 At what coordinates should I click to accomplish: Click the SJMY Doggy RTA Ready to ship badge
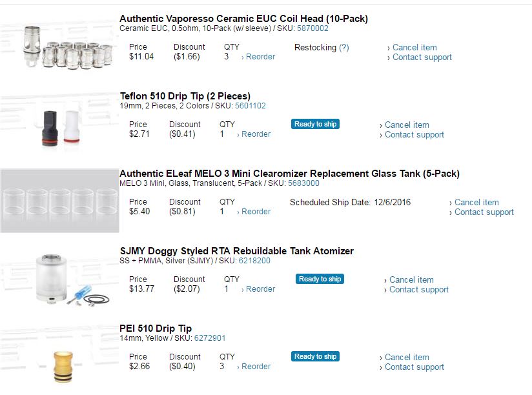click(x=320, y=279)
